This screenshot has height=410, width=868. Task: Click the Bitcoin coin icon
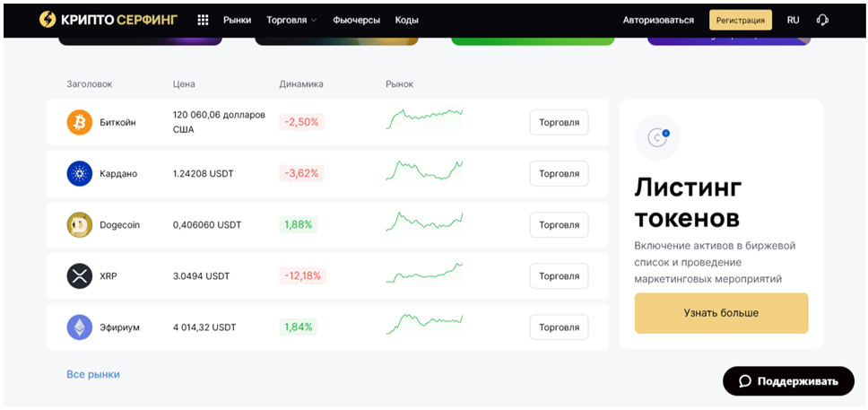tap(80, 122)
